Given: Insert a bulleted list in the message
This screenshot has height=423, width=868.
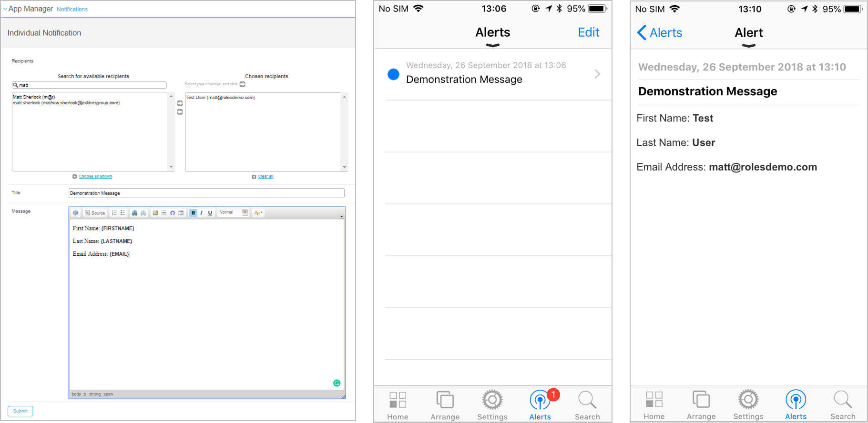Looking at the screenshot, I should coord(123,213).
